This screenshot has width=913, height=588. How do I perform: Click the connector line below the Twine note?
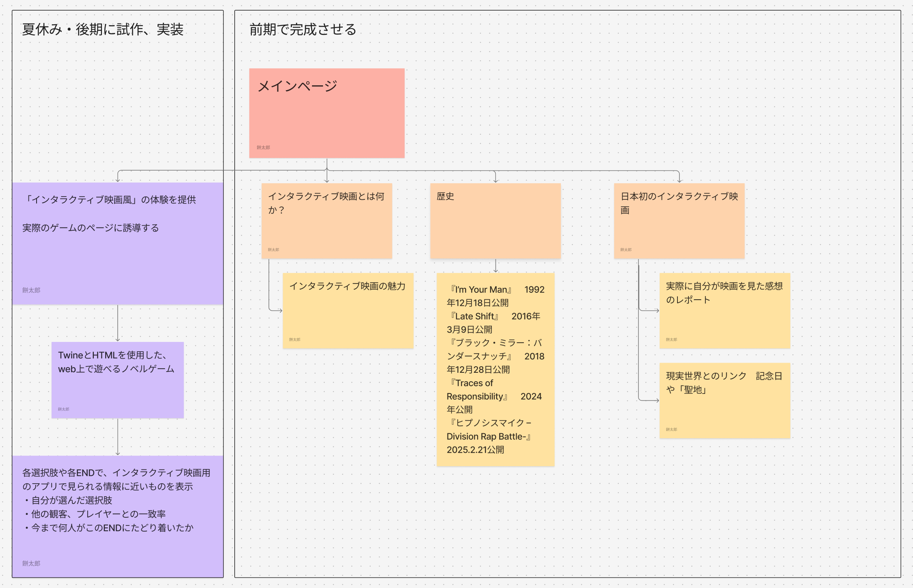118,437
